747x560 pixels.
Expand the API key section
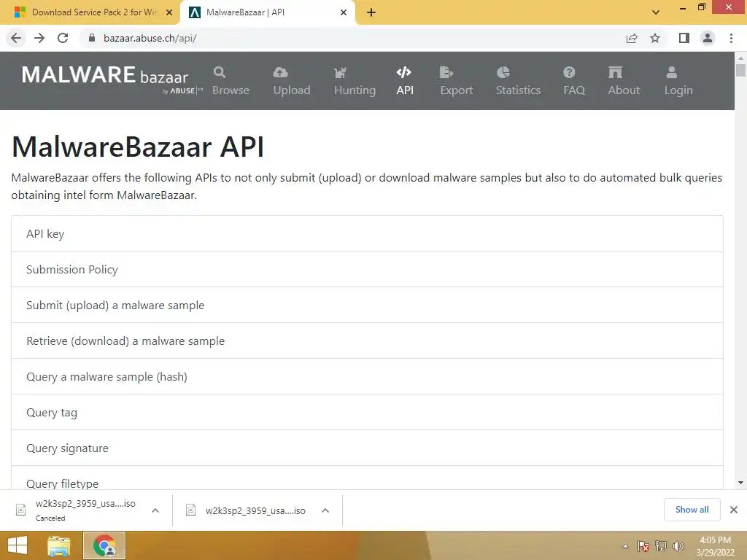[368, 234]
